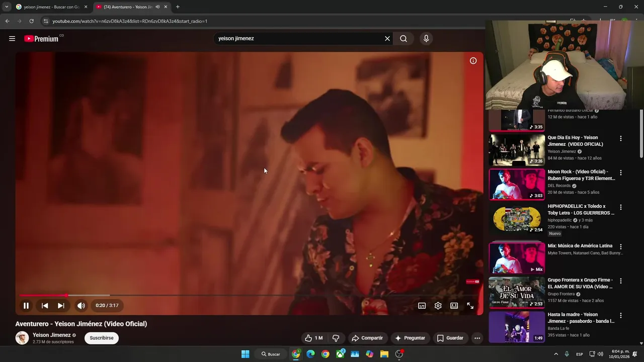This screenshot has height=362, width=644.
Task: Click the browser address bar URL
Action: tap(130, 21)
